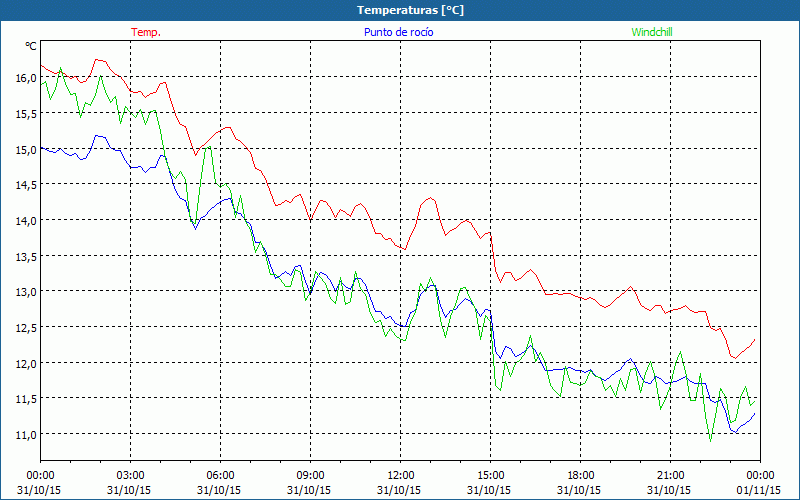The width and height of the screenshot is (800, 500).
Task: Click the red Temp. legend label
Action: [146, 32]
